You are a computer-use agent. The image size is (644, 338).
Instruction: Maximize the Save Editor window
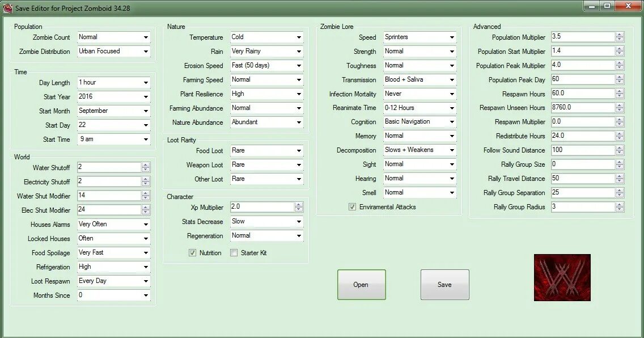coord(607,6)
